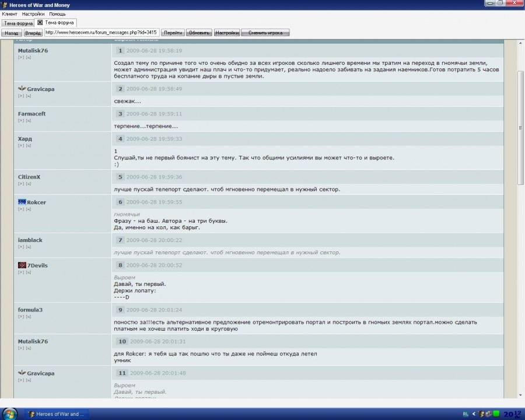Open the Настройки menu in the menu bar
The image size is (525, 420).
(33, 14)
